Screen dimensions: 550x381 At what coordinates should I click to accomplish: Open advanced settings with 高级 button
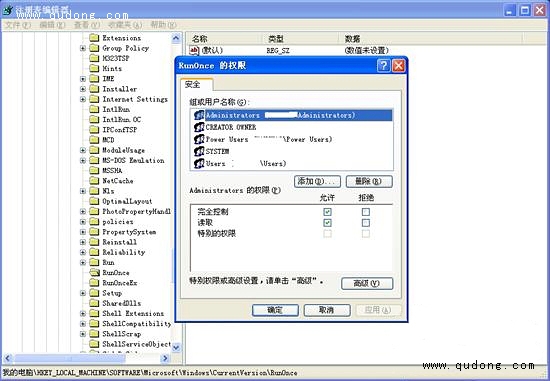click(x=367, y=283)
